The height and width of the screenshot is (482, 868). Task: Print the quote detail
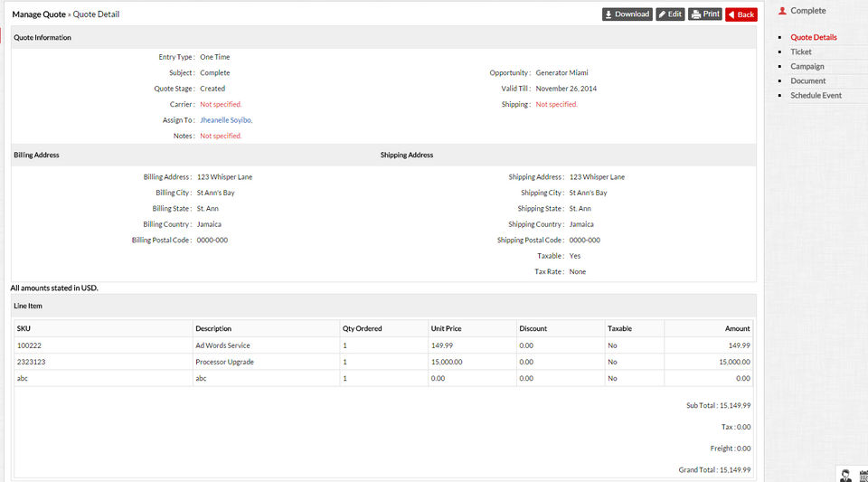click(x=704, y=14)
